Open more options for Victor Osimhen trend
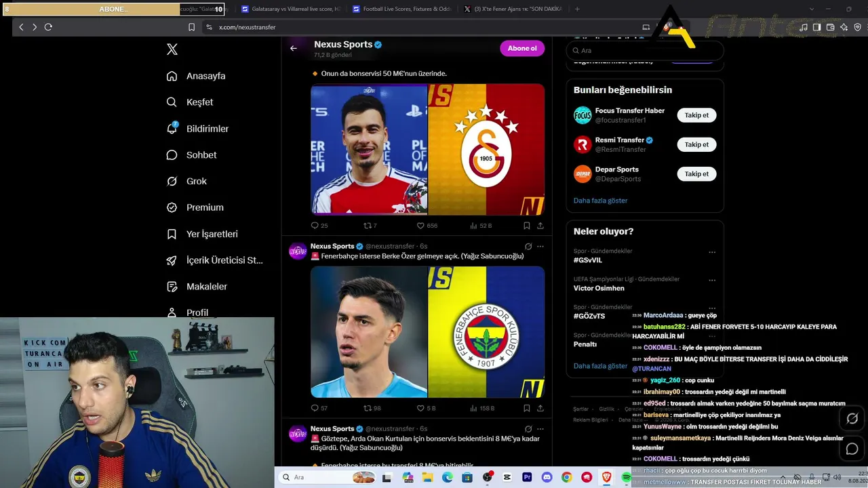This screenshot has width=868, height=488. tap(712, 280)
